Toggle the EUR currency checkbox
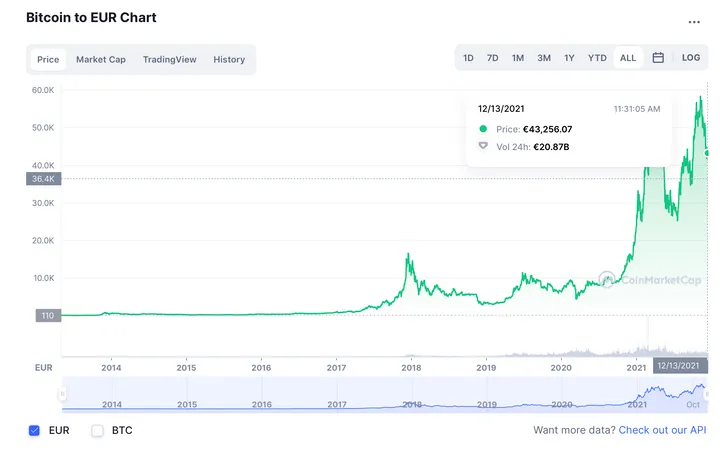This screenshot has height=456, width=720. [x=35, y=430]
